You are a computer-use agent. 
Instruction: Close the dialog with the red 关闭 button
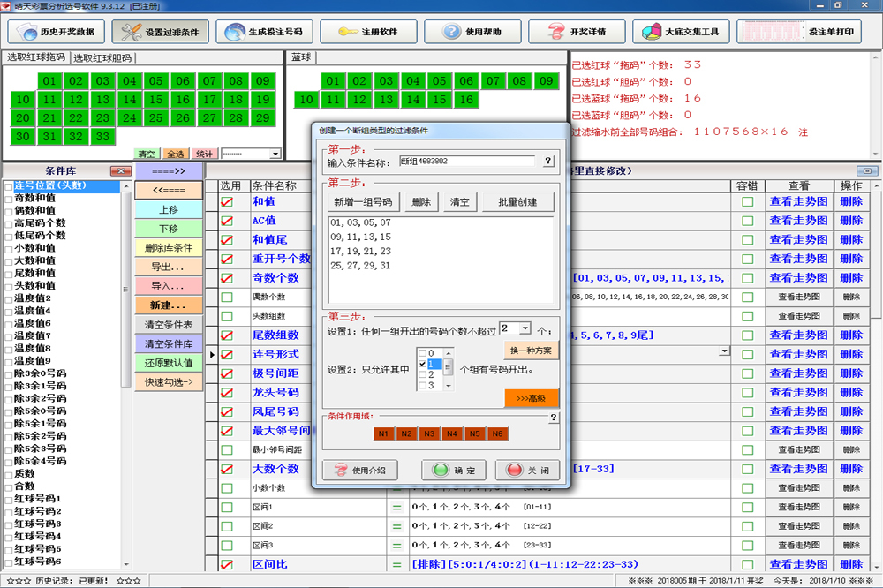(x=529, y=470)
